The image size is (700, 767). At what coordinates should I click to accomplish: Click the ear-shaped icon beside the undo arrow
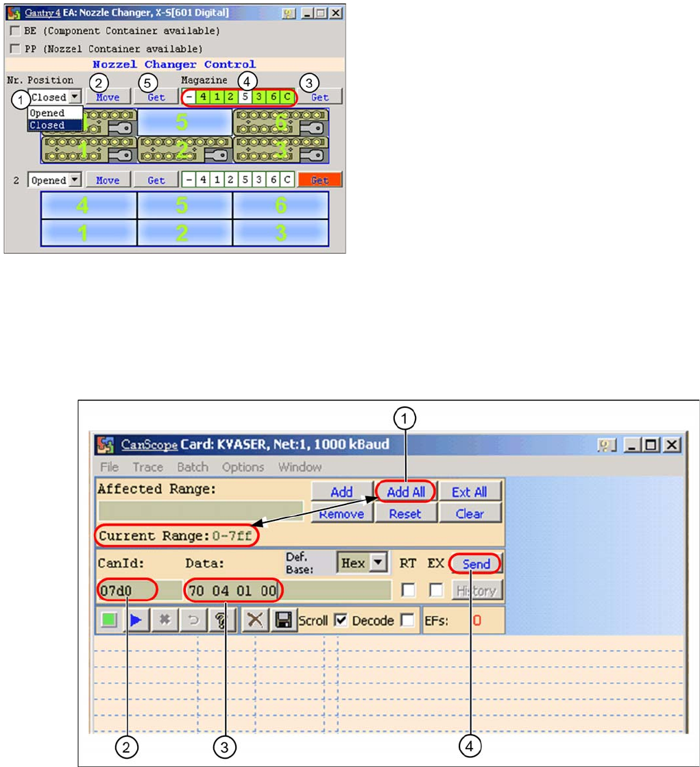[x=221, y=620]
